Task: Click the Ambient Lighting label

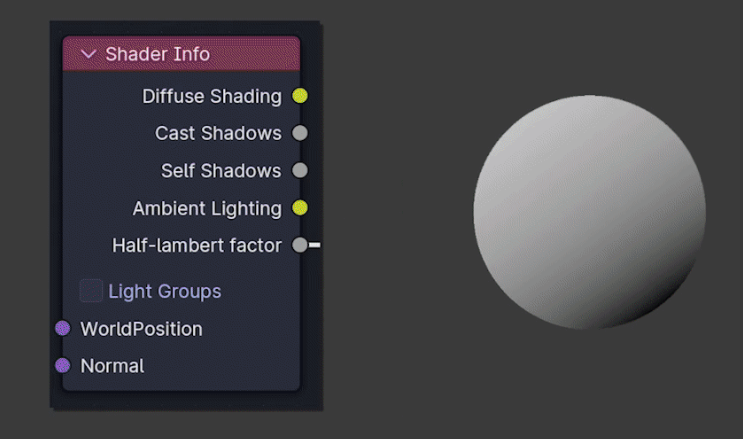Action: 207,209
